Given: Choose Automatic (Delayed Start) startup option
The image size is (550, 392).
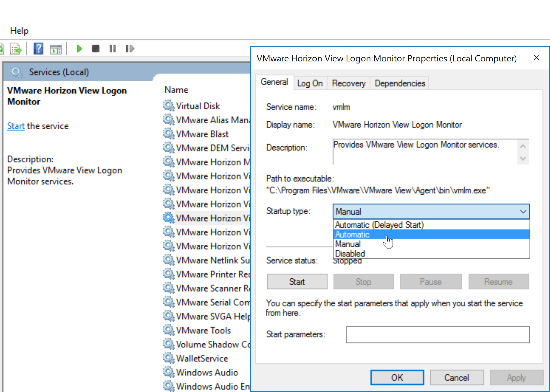Looking at the screenshot, I should pos(431,225).
